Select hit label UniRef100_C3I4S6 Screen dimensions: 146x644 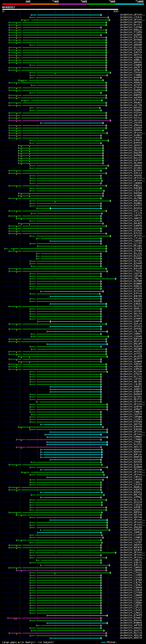[x=131, y=578]
